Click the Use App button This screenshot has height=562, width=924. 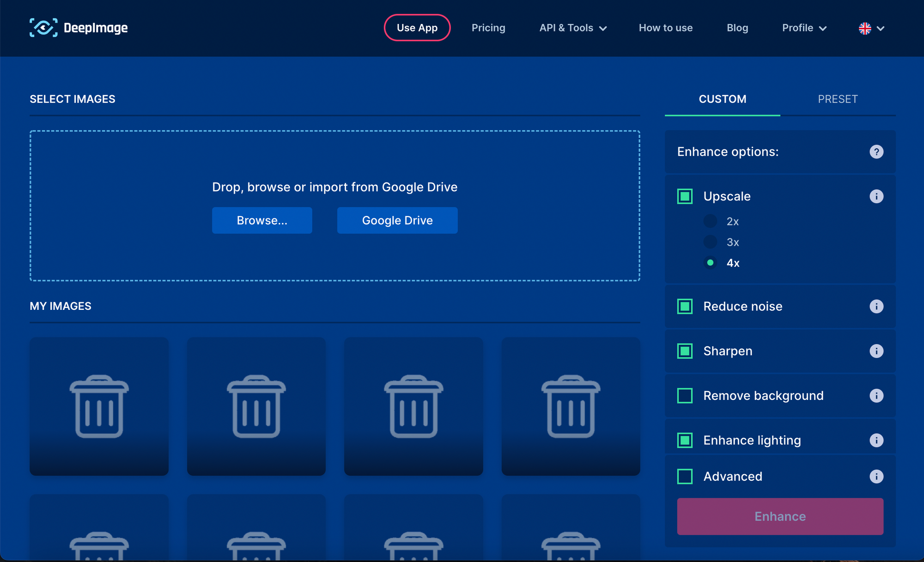click(x=417, y=28)
